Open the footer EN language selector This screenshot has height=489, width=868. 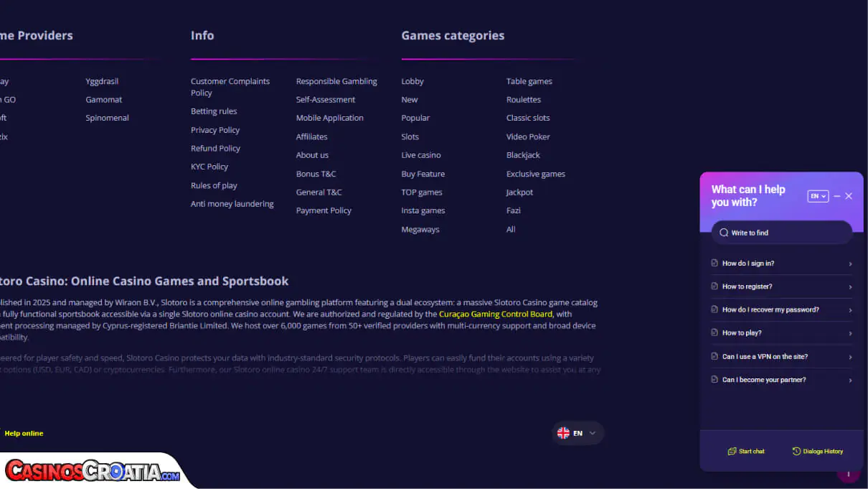[x=578, y=433]
